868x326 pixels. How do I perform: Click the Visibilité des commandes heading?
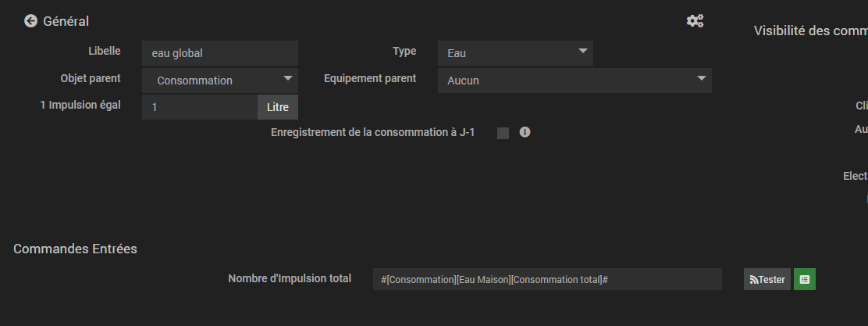pyautogui.click(x=810, y=30)
